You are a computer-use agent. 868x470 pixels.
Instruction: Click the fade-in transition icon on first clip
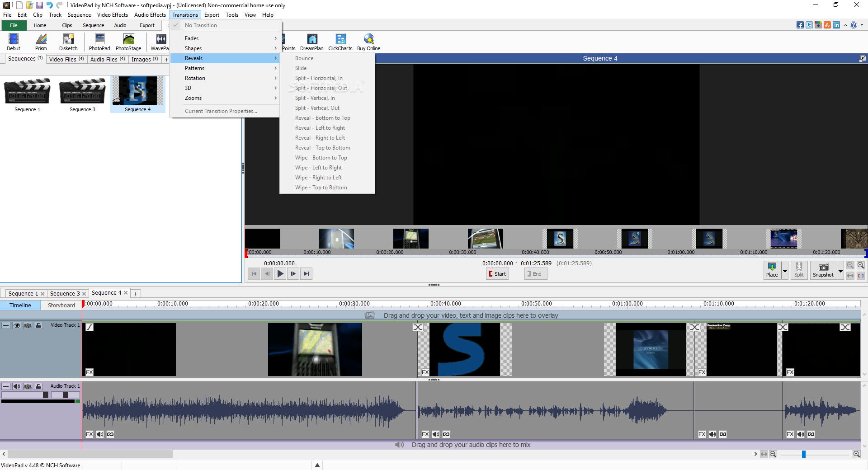[90, 327]
